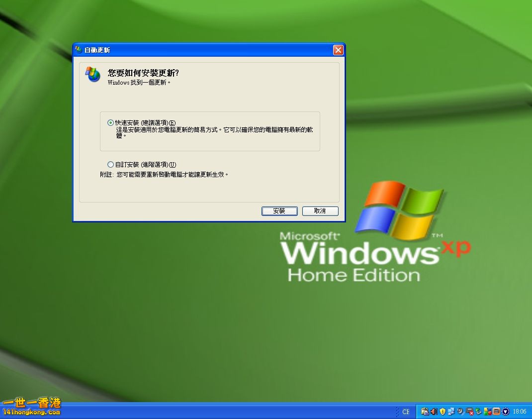Click the heading 您要如何安裝更新?
The image size is (532, 419).
click(x=143, y=73)
